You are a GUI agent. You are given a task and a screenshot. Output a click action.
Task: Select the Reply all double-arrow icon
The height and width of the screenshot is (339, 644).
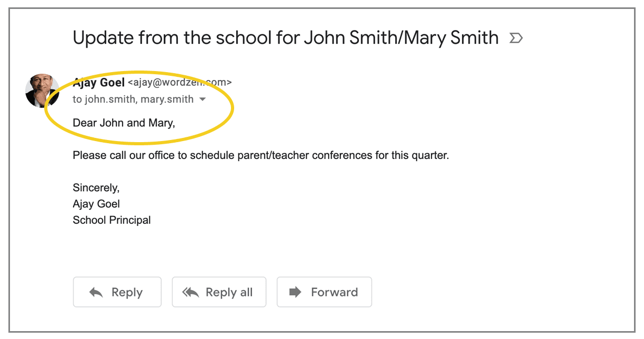[191, 292]
